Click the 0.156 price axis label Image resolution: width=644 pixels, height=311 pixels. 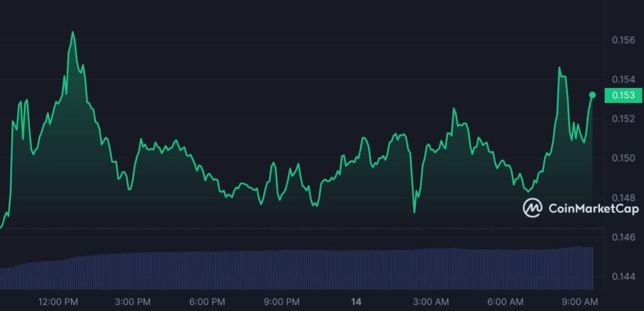(623, 41)
